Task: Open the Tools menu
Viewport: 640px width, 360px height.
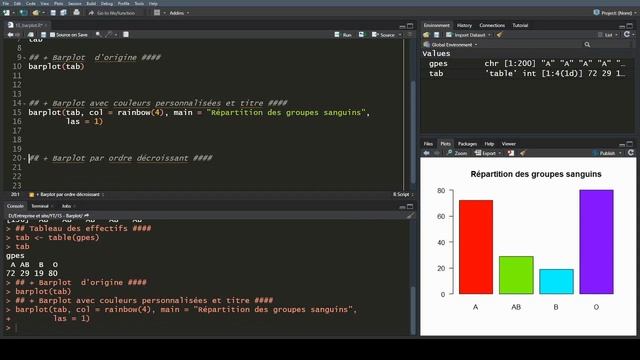Action: (139, 3)
